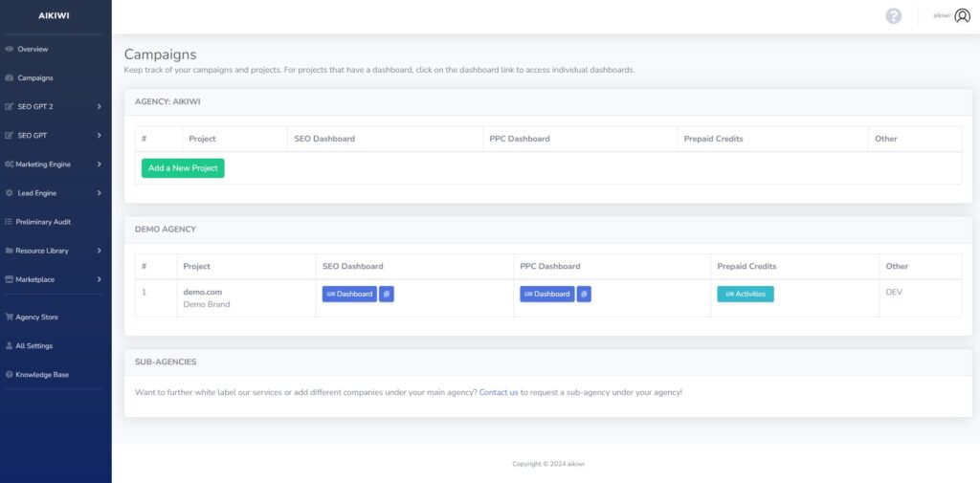980x483 pixels.
Task: Click the DEV text in Other column
Action: 895,292
